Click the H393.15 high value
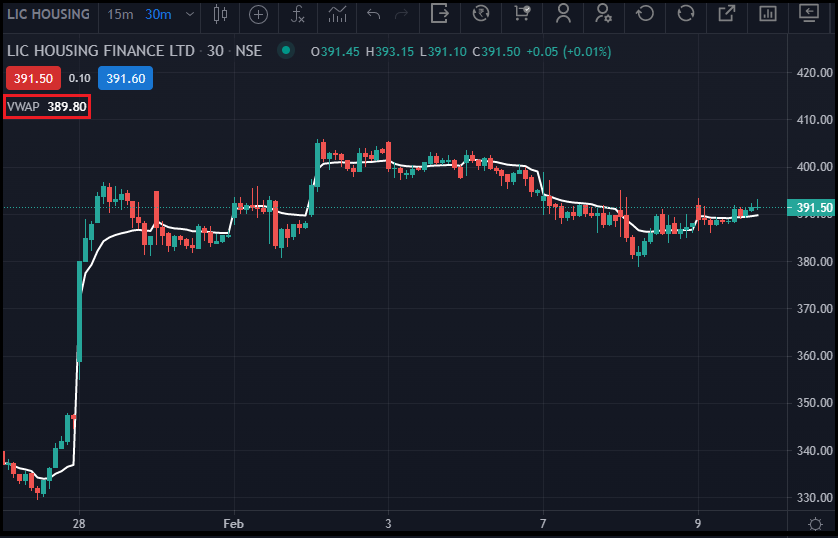The width and height of the screenshot is (838, 538). (x=390, y=52)
